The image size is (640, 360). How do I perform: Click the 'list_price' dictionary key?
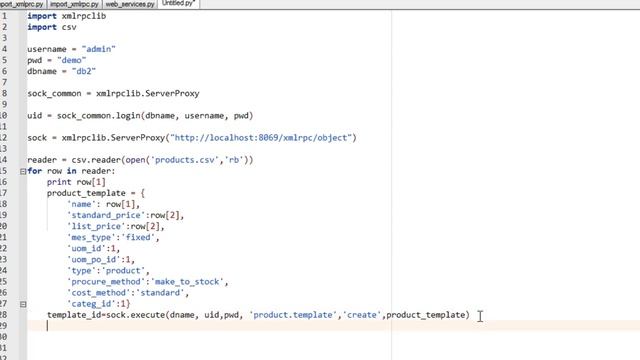(96, 226)
